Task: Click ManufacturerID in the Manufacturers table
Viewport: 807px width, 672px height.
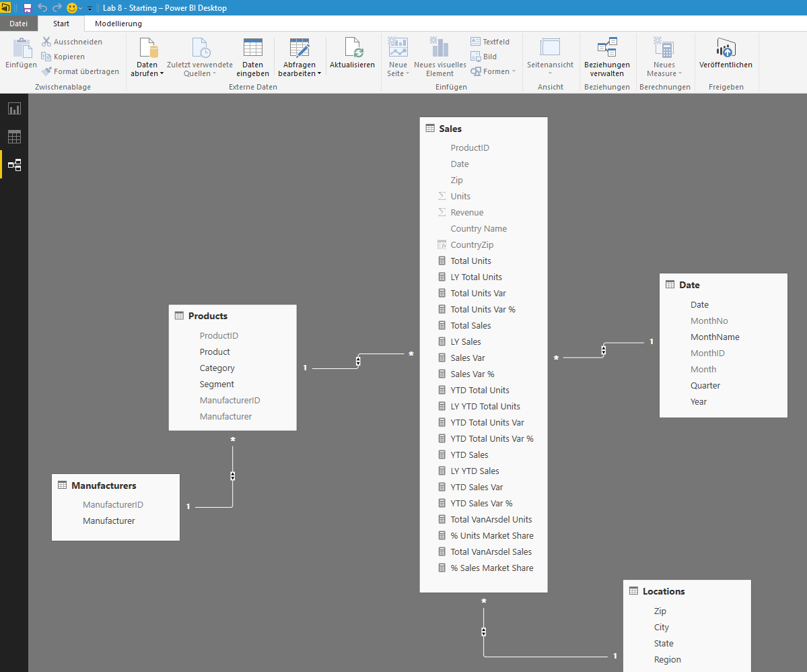Action: point(113,505)
